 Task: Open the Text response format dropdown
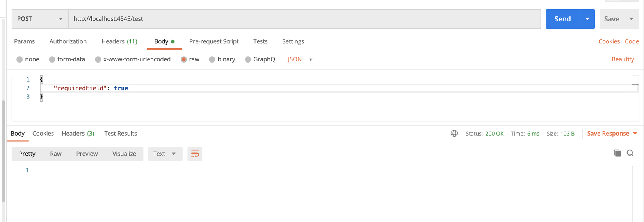(165, 154)
